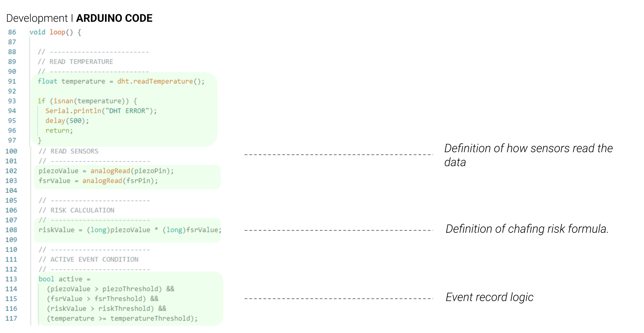Click the fsrValue analogRead(fsrPin) line

point(98,181)
